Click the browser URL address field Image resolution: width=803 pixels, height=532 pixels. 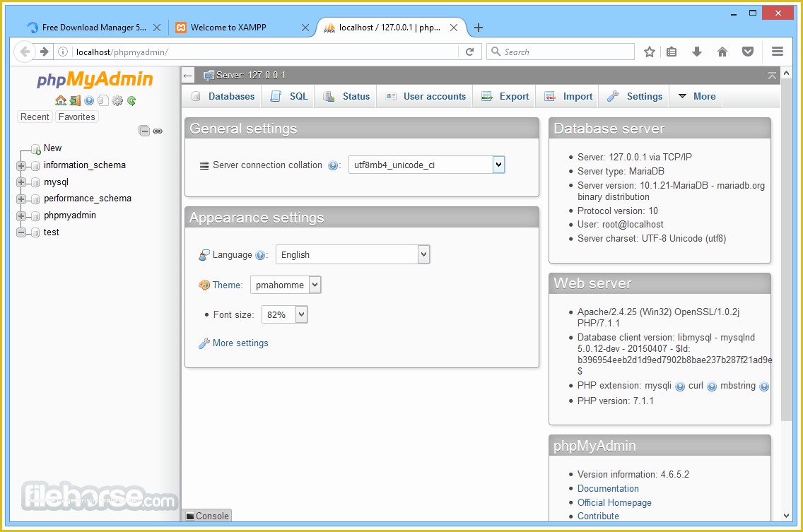click(266, 52)
